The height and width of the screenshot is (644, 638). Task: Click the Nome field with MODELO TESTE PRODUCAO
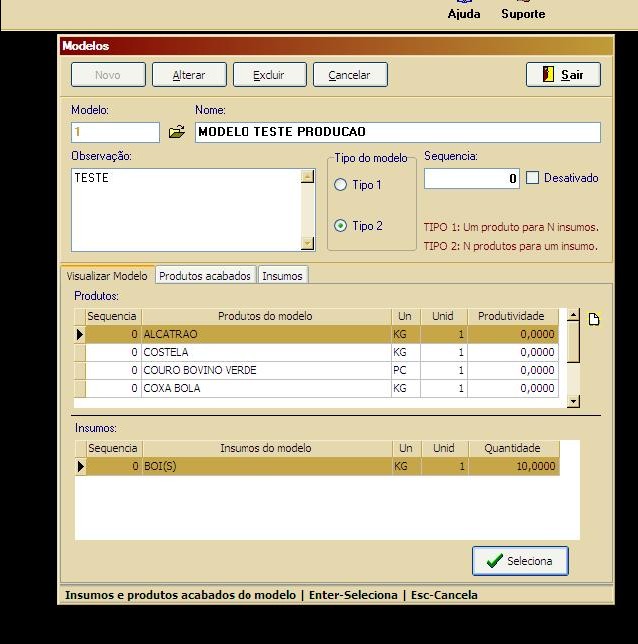pyautogui.click(x=398, y=132)
